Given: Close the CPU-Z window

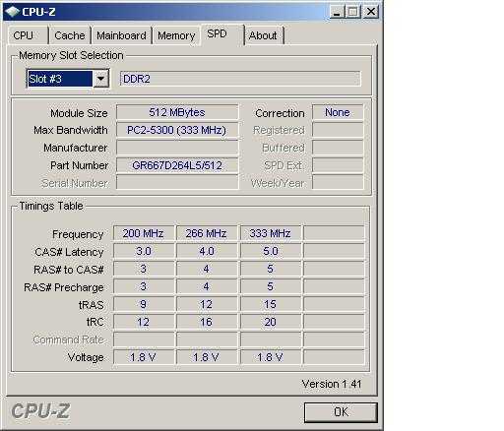Looking at the screenshot, I should tap(371, 12).
